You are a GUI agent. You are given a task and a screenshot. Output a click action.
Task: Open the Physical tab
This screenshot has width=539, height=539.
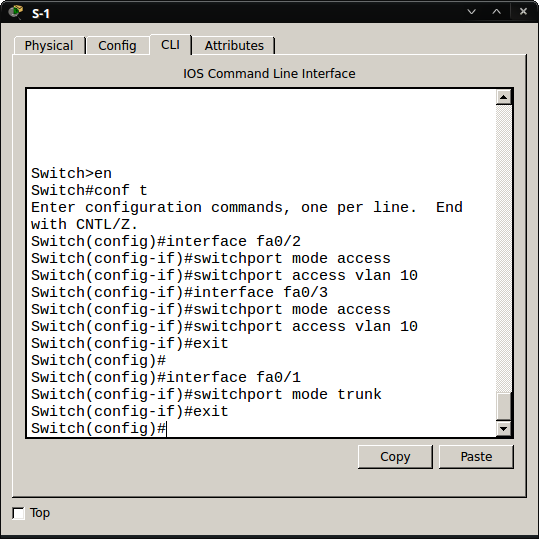point(49,45)
